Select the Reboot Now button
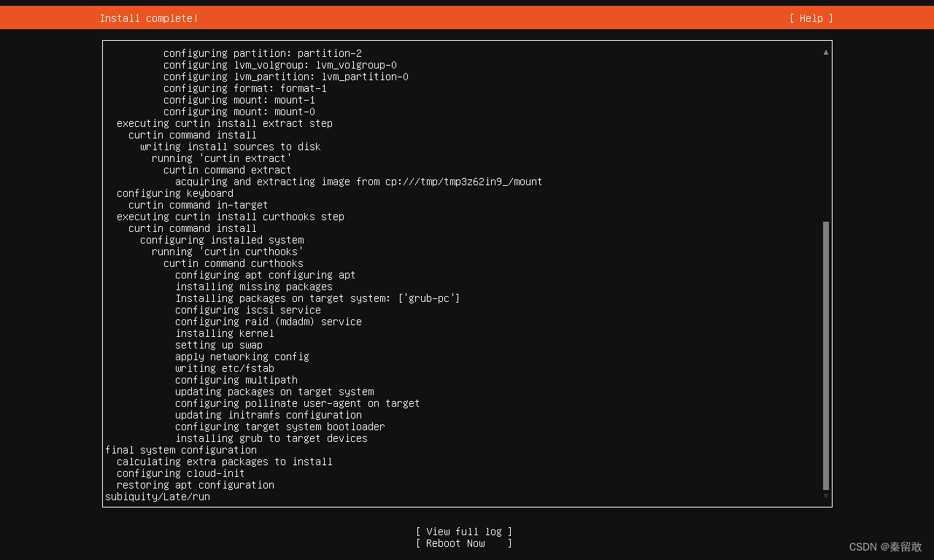This screenshot has height=560, width=934. coord(464,543)
